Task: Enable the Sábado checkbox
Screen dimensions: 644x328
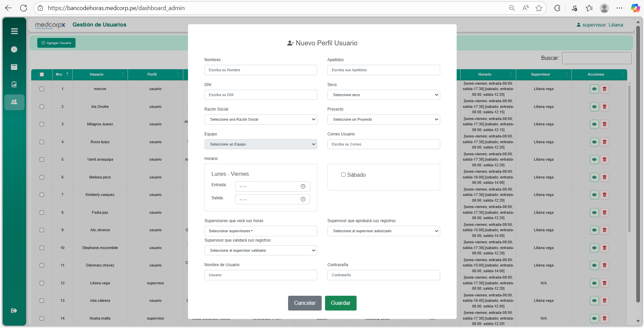Action: click(x=343, y=175)
